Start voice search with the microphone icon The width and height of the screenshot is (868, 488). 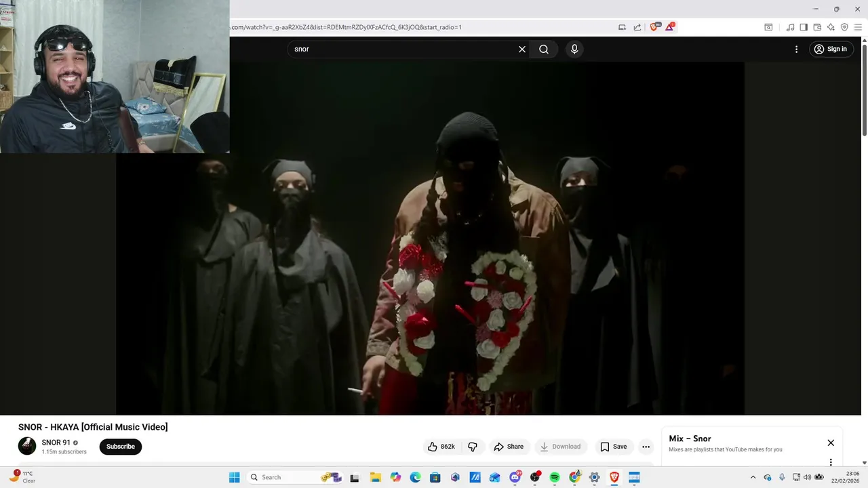tap(574, 49)
